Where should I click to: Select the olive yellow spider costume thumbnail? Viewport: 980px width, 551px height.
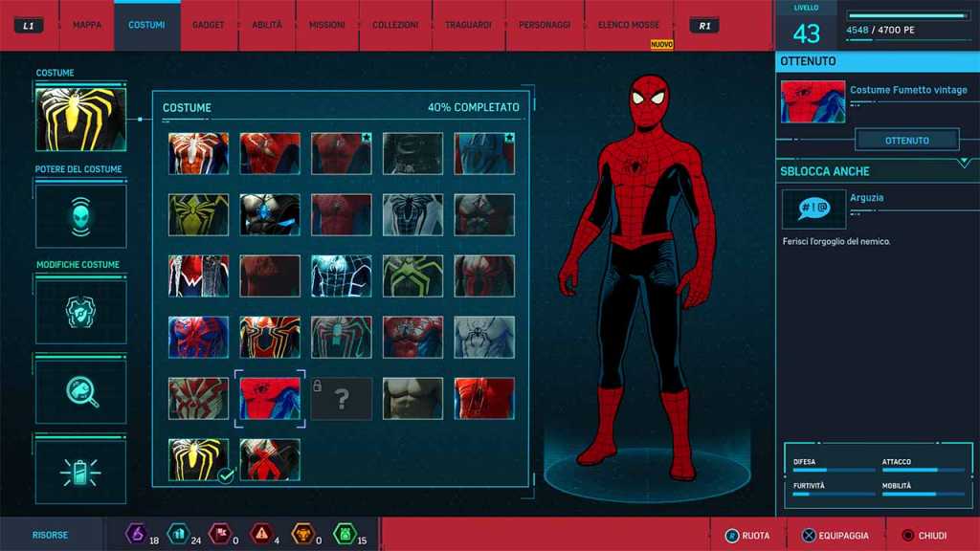click(199, 214)
